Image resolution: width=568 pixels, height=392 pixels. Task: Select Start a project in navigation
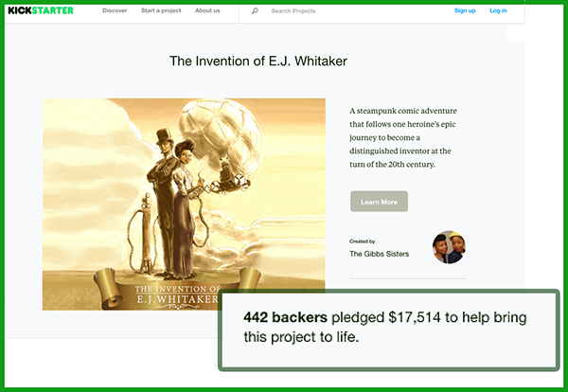[161, 10]
